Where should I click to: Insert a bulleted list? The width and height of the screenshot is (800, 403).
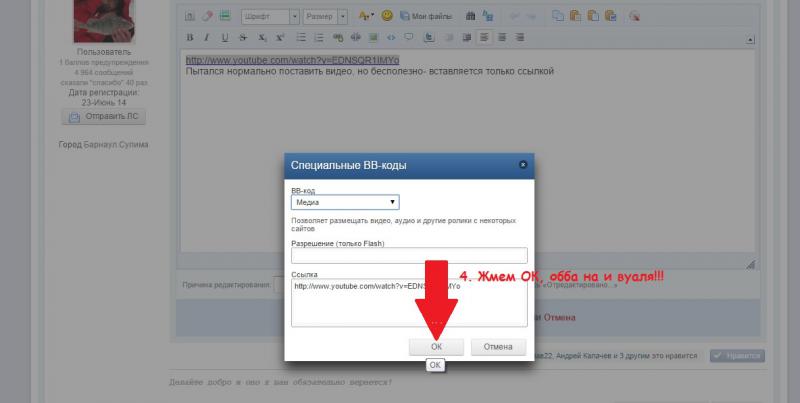click(x=301, y=37)
